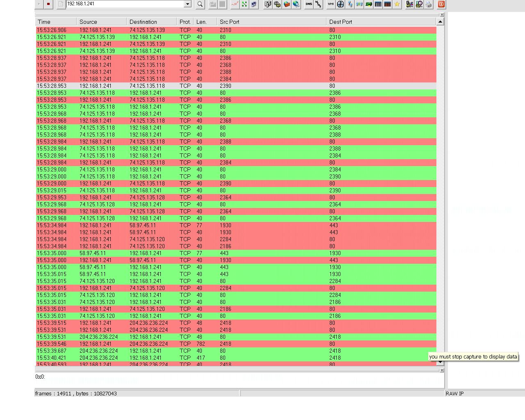Select the highlighted row with source port 2390
Image resolution: width=525 pixels, height=420 pixels.
[236, 86]
